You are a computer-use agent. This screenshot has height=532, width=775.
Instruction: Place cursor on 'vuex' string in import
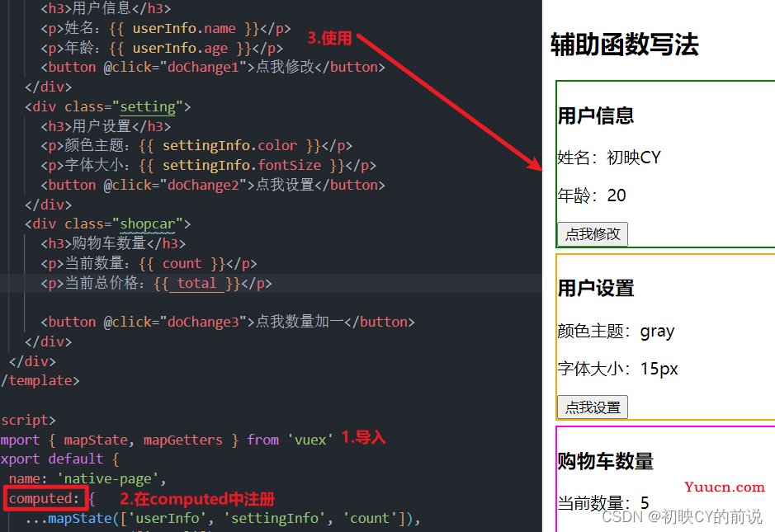(310, 440)
